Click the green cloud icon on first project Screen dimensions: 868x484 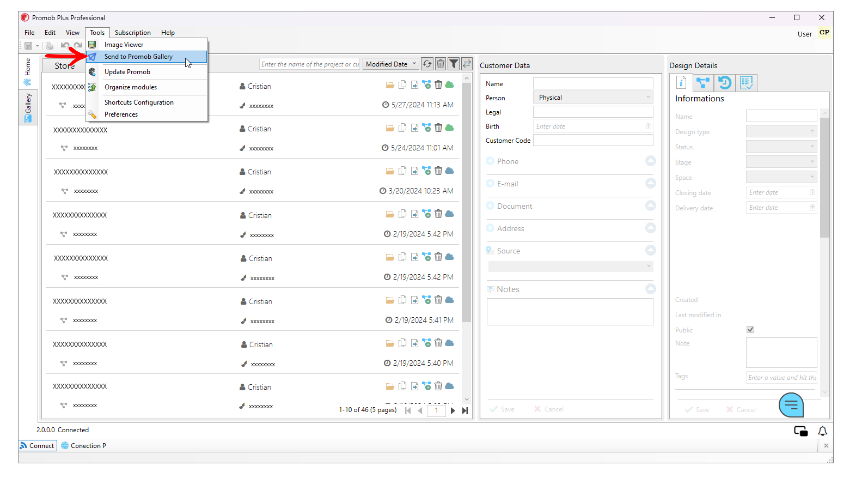pyautogui.click(x=449, y=85)
